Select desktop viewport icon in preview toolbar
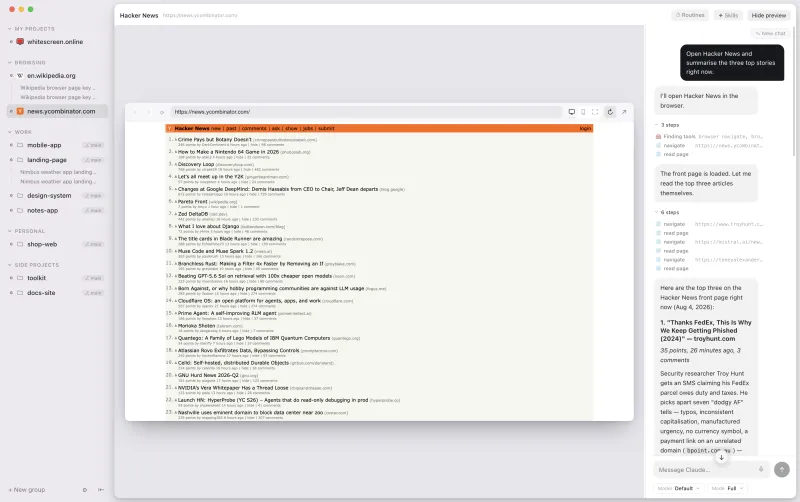800x502 pixels. [571, 112]
